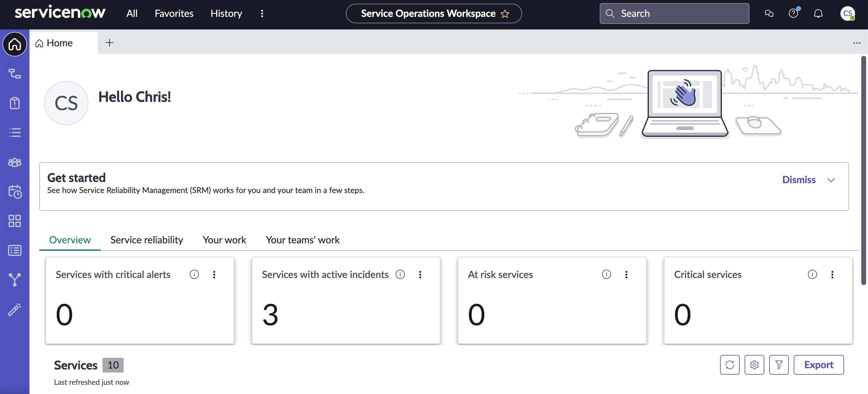Open the Favorites menu
Viewport: 868px width, 394px height.
[x=174, y=14]
